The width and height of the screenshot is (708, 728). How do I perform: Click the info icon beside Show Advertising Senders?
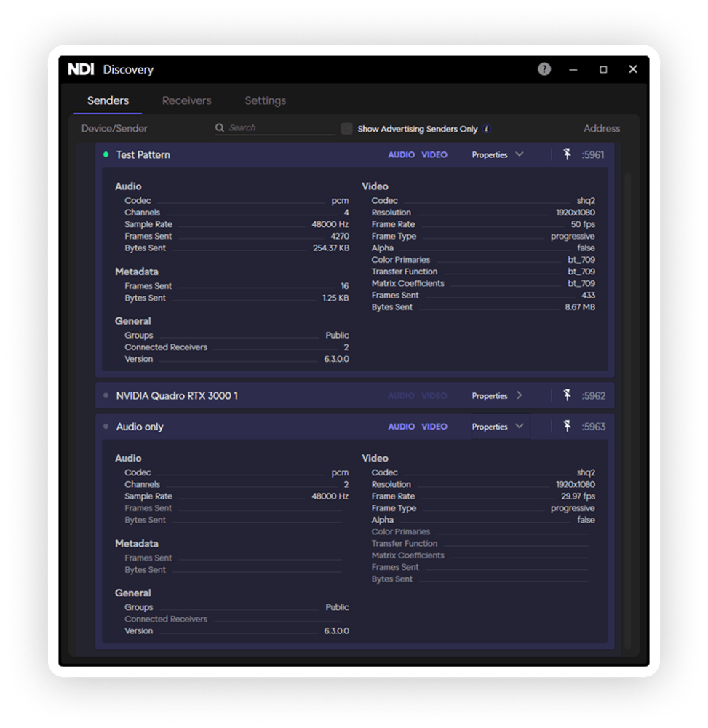pyautogui.click(x=487, y=129)
